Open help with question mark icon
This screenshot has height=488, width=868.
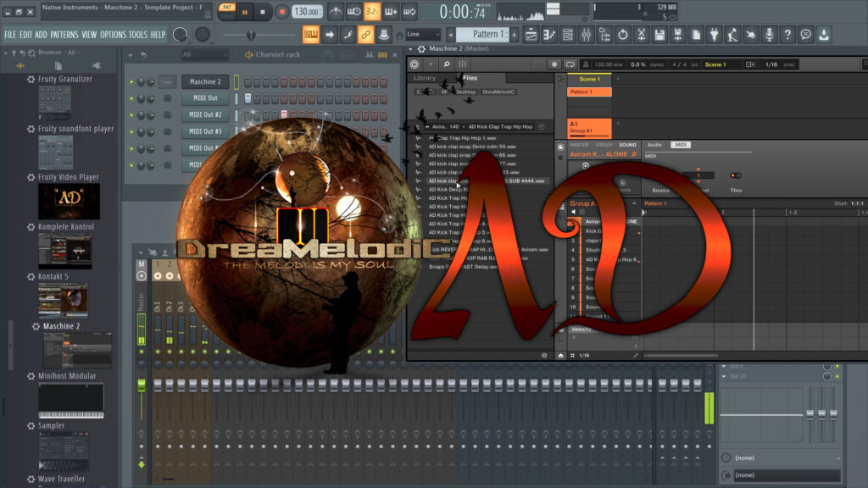coord(787,35)
